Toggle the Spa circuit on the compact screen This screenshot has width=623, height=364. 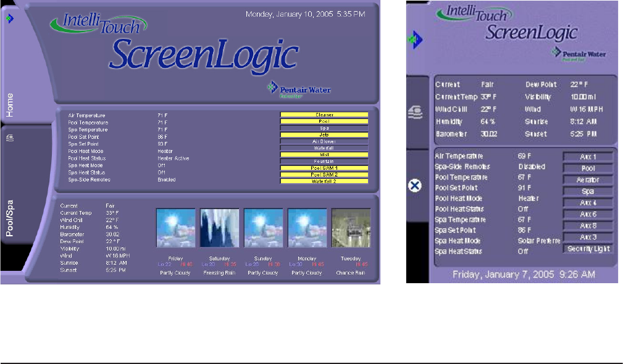(588, 191)
